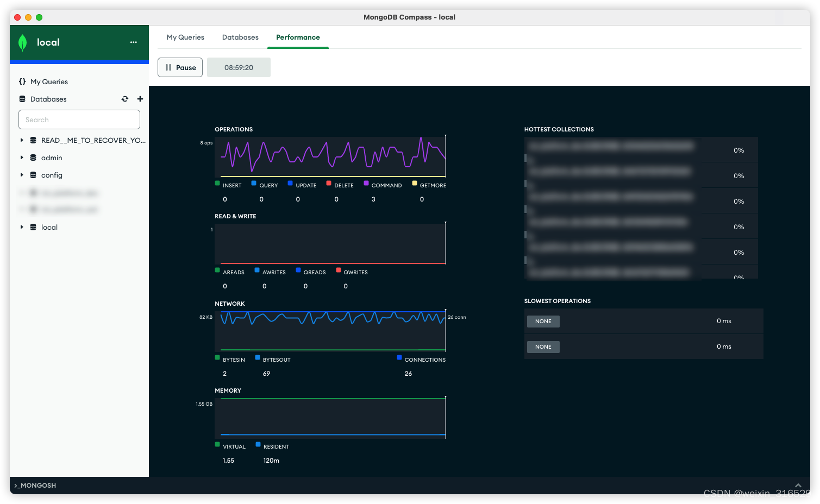
Task: Click the SLOWEST OPERATIONS heading
Action: [x=557, y=301]
